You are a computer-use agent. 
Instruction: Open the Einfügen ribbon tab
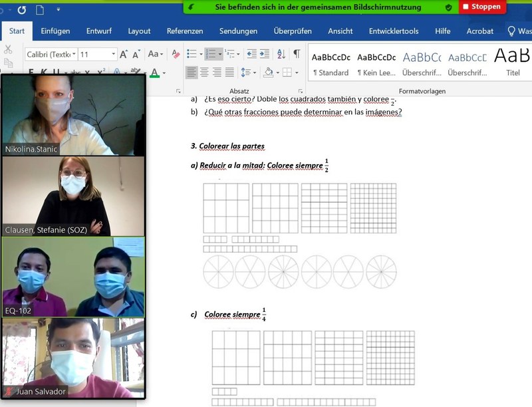[x=55, y=31]
